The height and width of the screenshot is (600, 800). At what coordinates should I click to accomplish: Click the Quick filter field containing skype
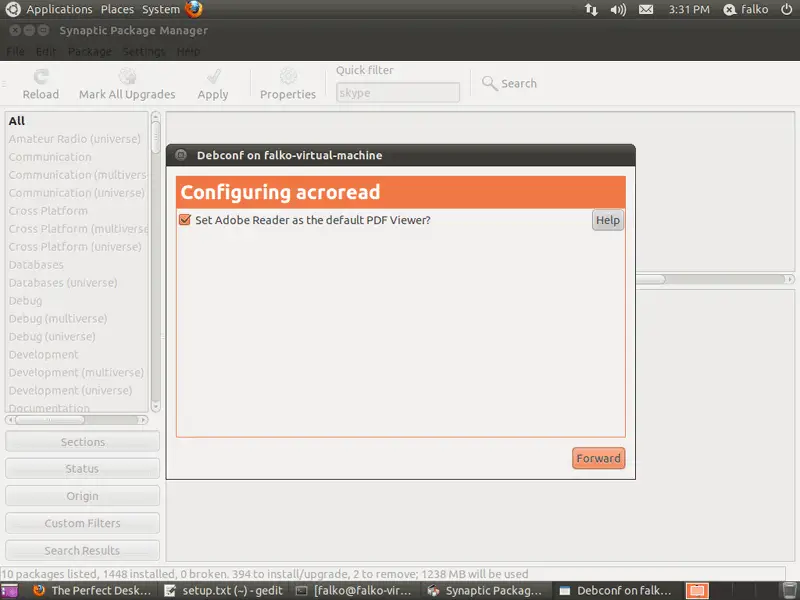click(397, 93)
